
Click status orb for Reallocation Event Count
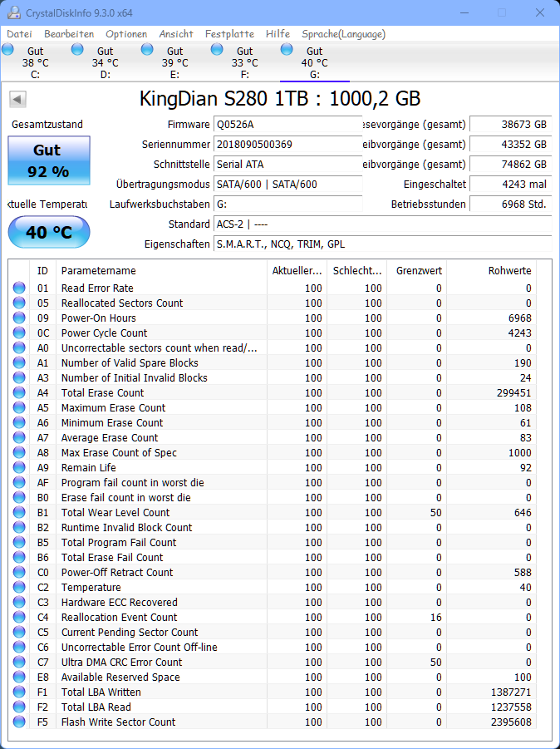pos(19,617)
